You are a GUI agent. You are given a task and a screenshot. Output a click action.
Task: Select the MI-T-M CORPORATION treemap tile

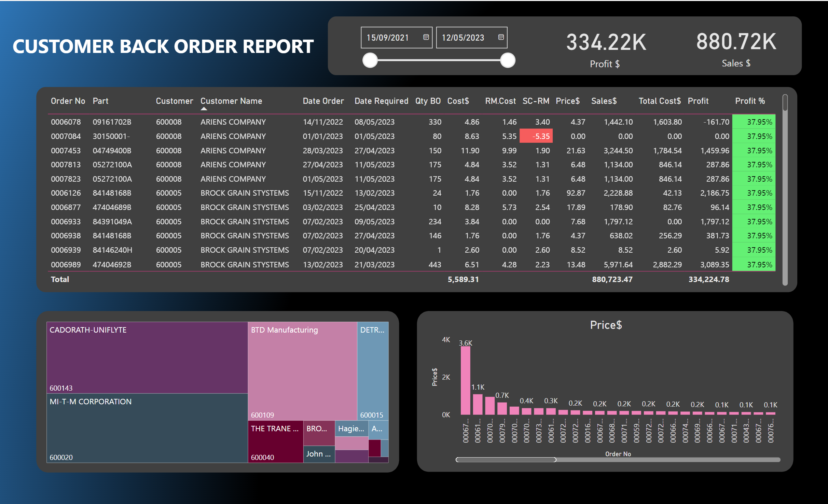(147, 429)
